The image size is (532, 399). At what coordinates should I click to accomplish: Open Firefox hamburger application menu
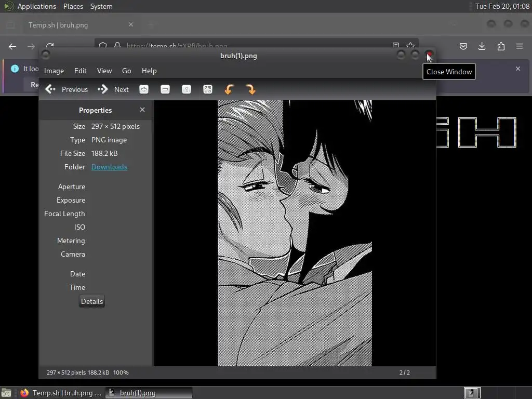coord(520,46)
